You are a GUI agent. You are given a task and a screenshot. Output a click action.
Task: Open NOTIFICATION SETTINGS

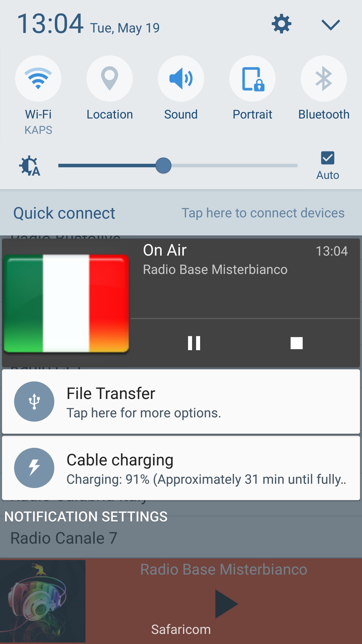[86, 517]
